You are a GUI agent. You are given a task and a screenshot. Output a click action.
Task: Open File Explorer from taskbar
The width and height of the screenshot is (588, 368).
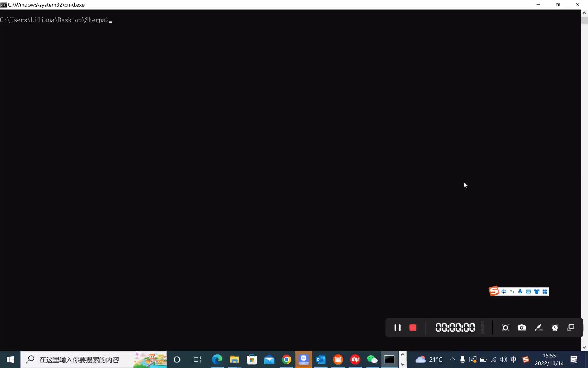coord(235,359)
